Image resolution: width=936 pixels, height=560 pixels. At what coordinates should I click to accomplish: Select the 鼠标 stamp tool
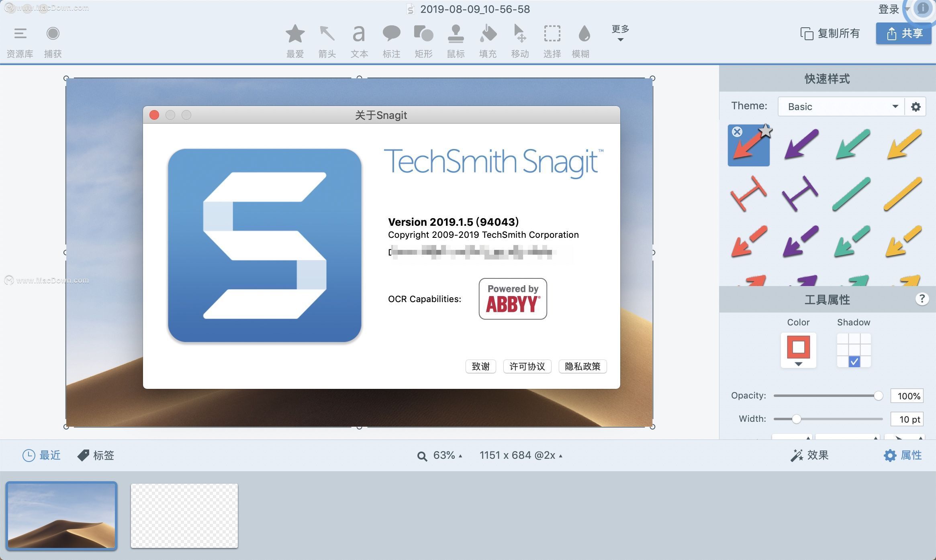(456, 42)
